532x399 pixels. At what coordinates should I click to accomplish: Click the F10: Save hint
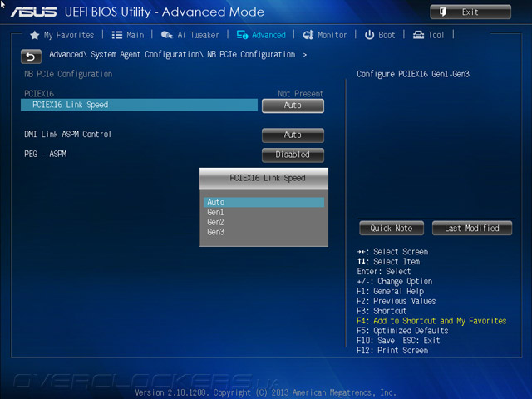376,341
